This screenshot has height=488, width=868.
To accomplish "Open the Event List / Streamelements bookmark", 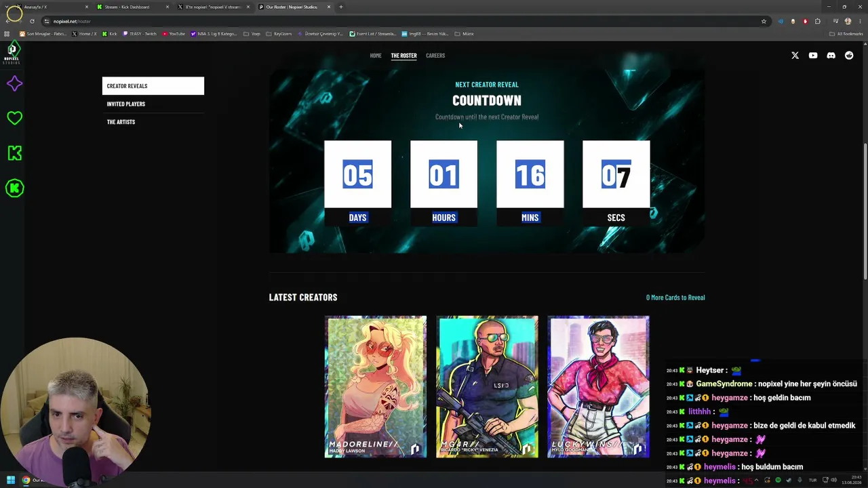I will [373, 34].
